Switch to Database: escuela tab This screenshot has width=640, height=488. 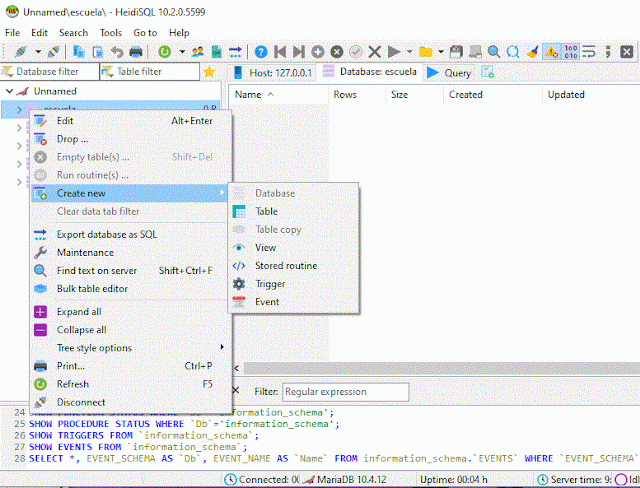coord(370,72)
